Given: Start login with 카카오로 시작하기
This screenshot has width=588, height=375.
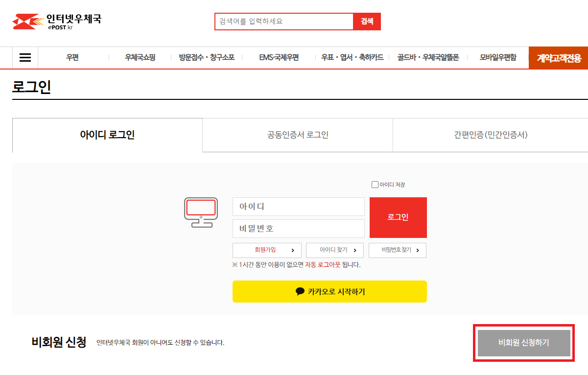Looking at the screenshot, I should pyautogui.click(x=329, y=291).
